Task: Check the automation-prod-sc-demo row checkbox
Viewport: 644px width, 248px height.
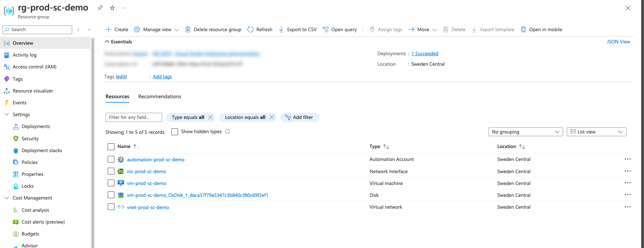Action: point(111,159)
